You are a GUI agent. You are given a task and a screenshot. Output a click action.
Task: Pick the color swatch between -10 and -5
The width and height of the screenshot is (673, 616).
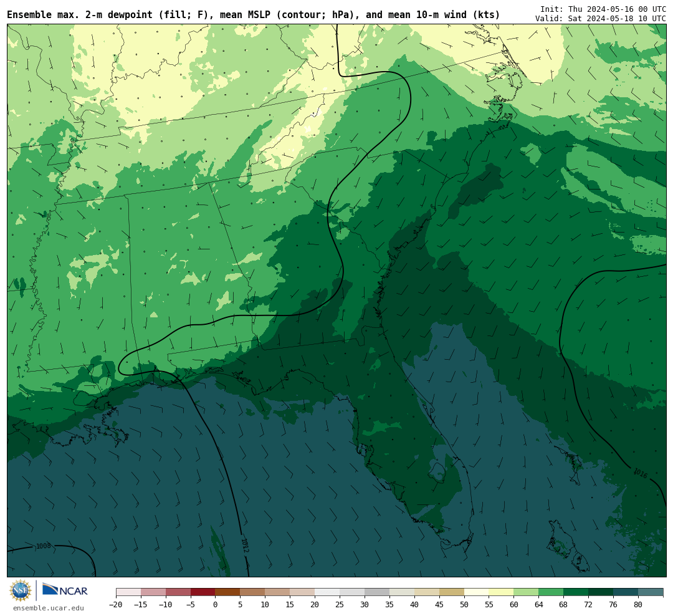click(178, 592)
